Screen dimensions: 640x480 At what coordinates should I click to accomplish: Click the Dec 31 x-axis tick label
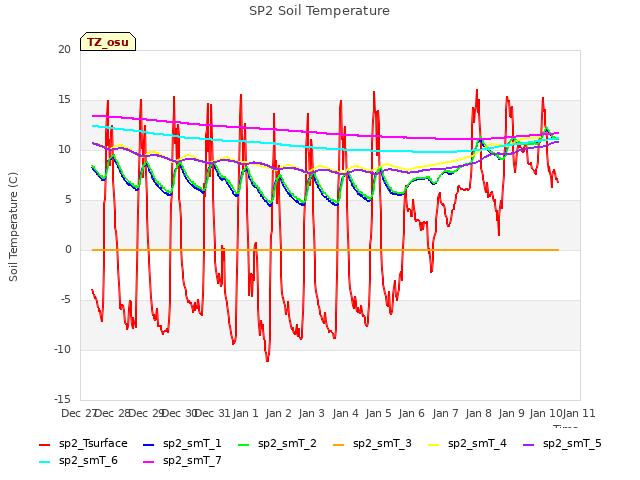pos(213,413)
